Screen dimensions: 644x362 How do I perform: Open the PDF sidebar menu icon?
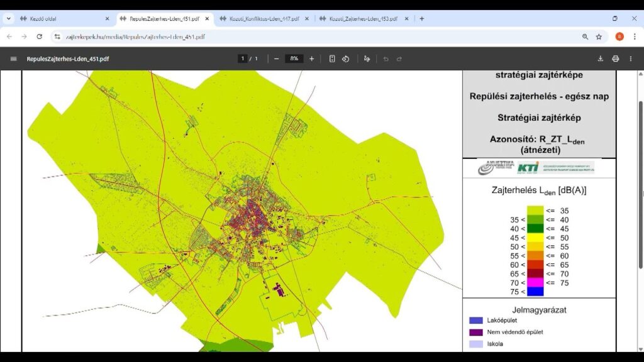click(x=13, y=58)
